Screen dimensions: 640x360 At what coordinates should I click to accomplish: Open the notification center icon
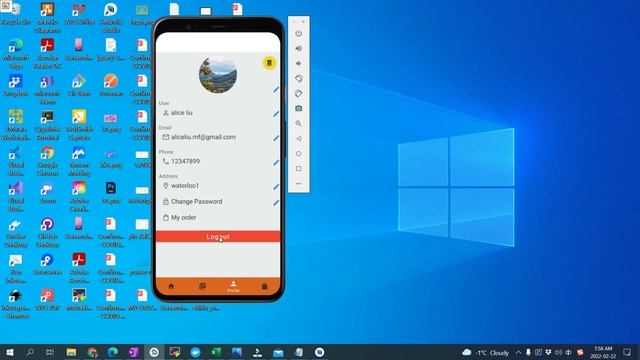(x=627, y=352)
